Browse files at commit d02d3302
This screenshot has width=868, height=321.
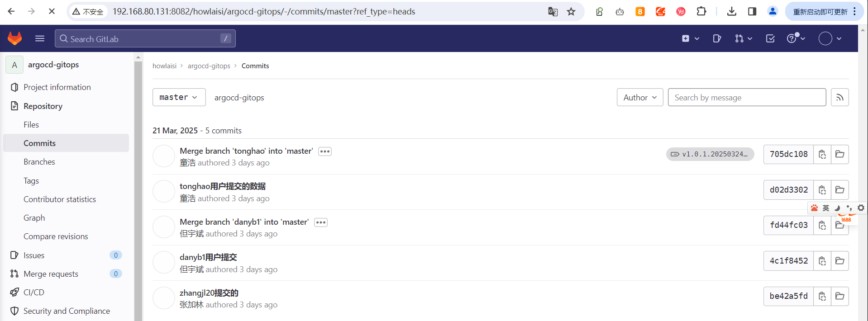coord(839,190)
